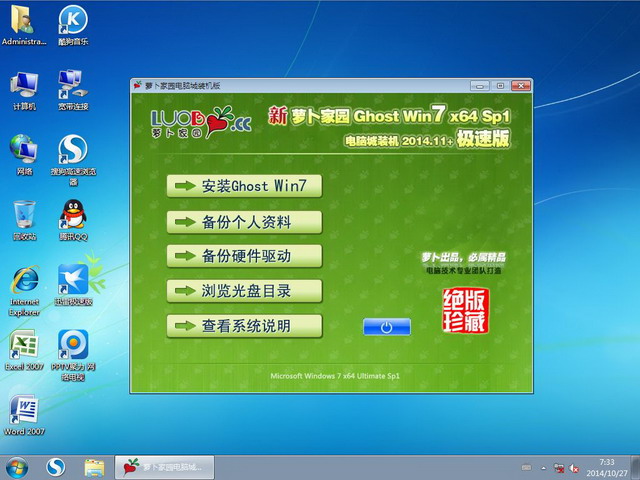640x480 pixels.
Task: Open the 酷狗音乐 desktop shortcut
Action: 73,24
